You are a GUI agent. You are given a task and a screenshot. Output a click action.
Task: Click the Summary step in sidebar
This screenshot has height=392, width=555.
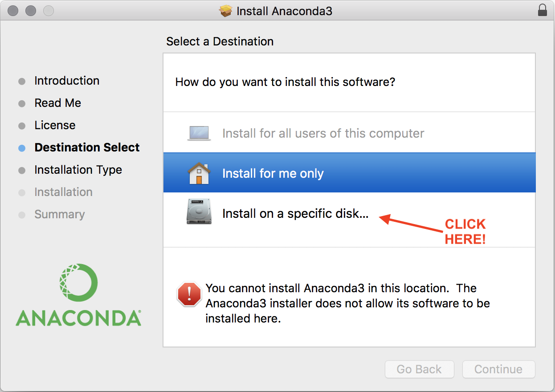click(x=59, y=214)
